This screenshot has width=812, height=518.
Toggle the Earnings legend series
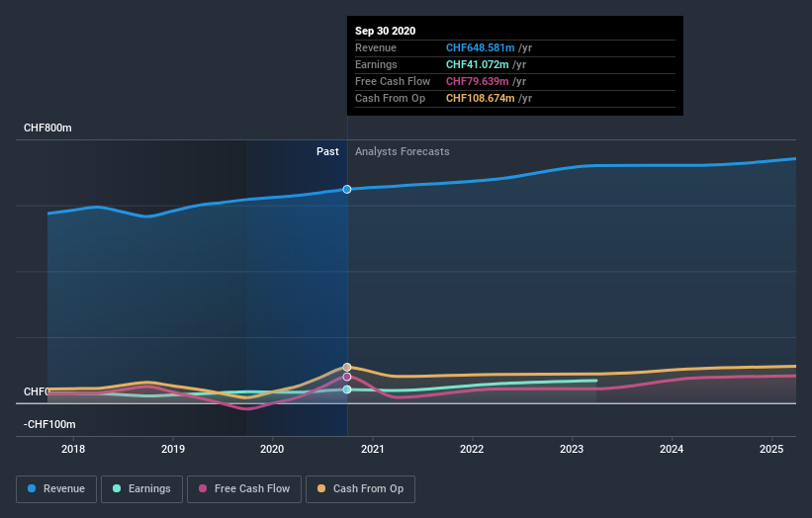tap(141, 489)
